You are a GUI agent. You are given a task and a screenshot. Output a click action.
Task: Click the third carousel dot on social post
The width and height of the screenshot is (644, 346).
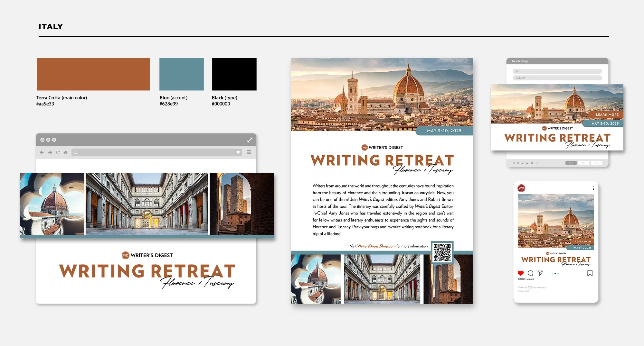click(558, 274)
